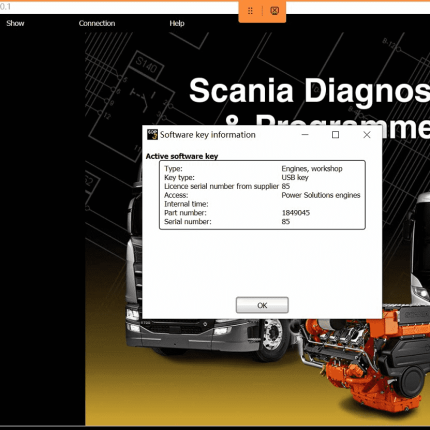Click the 'Serial number:' label
Viewport: 430px width, 430px height.
click(x=188, y=222)
